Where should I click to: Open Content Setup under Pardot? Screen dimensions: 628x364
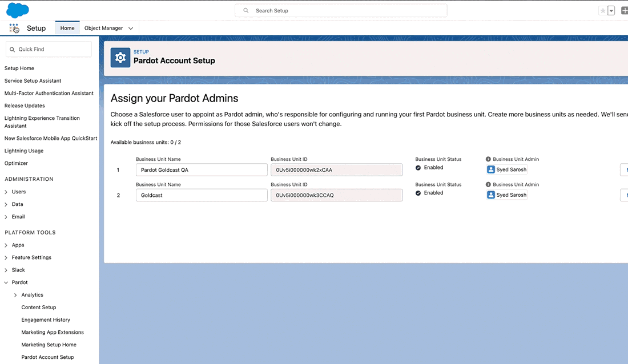click(x=39, y=307)
